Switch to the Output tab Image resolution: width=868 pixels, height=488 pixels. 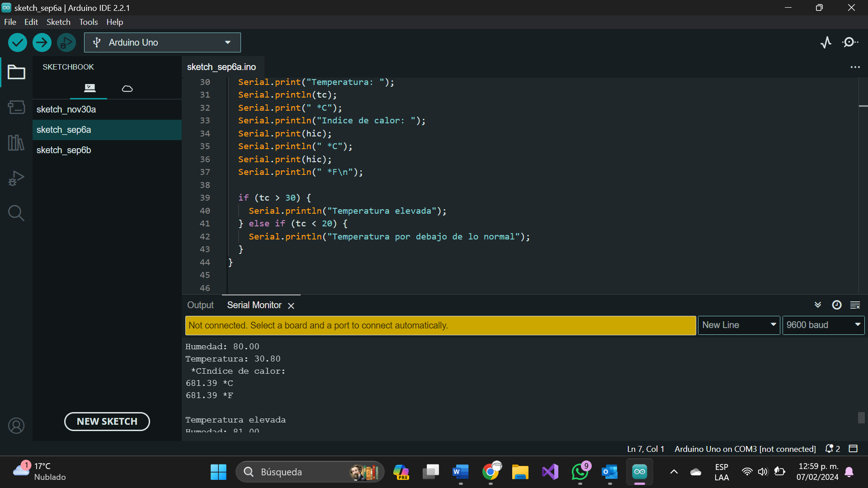pos(200,305)
